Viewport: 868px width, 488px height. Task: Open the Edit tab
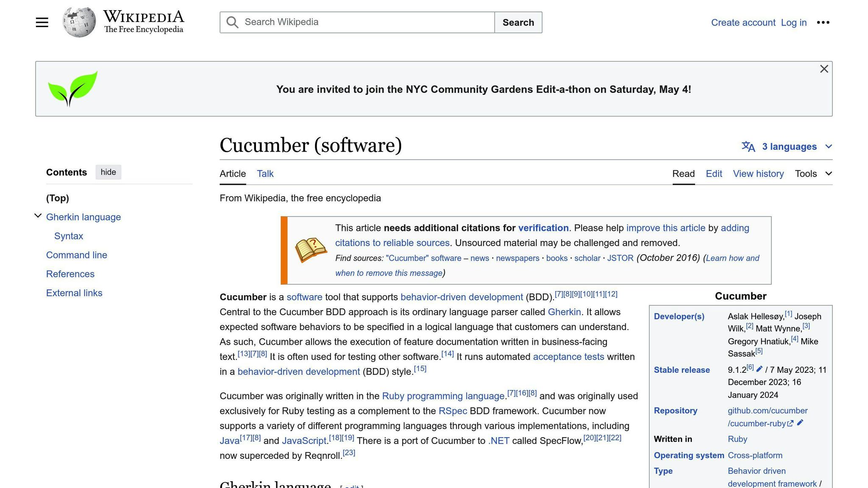tap(714, 174)
